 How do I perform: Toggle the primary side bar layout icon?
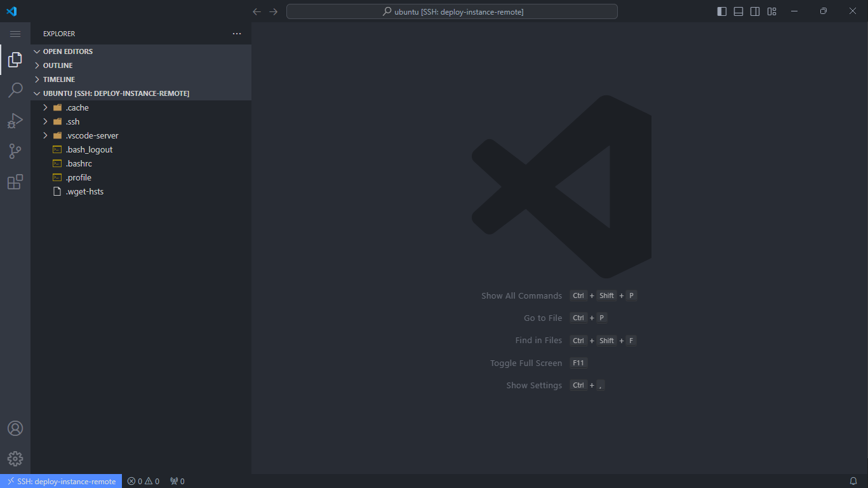point(722,11)
